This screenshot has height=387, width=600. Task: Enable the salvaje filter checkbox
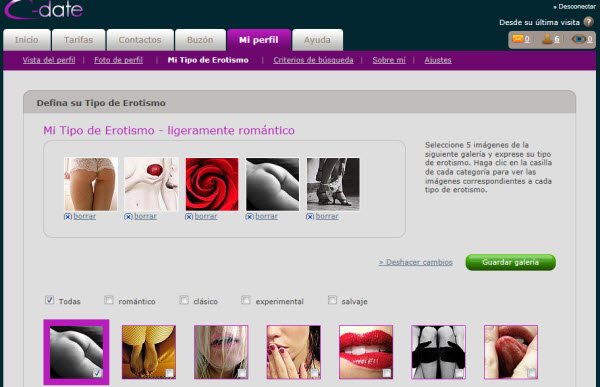[x=333, y=300]
